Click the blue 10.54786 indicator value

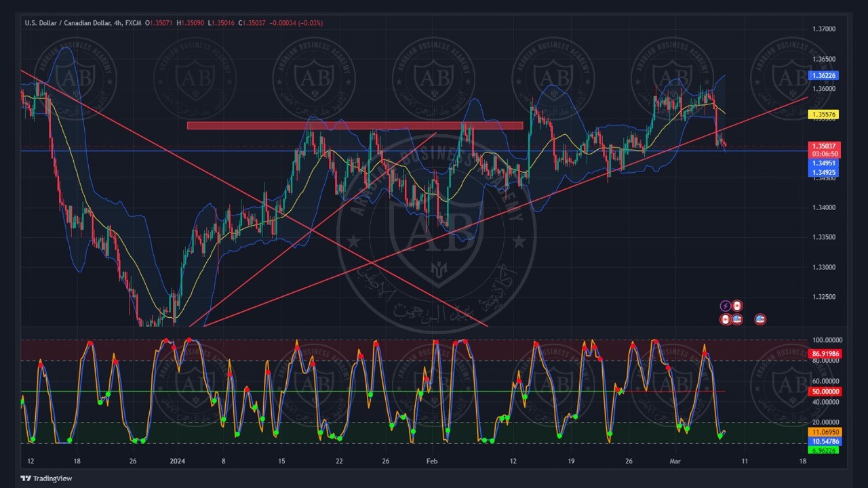[x=825, y=441]
